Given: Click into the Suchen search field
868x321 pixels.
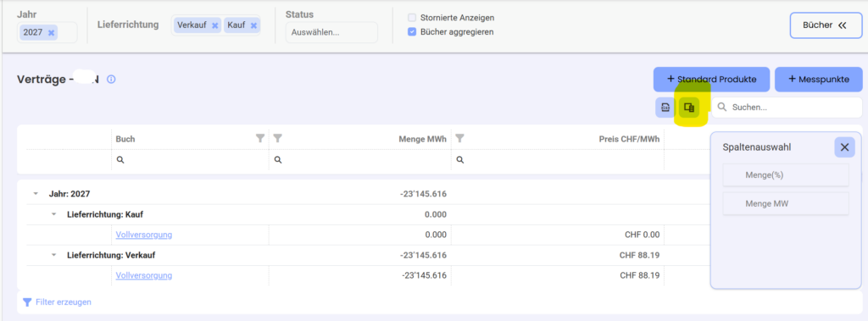Looking at the screenshot, I should click(787, 108).
